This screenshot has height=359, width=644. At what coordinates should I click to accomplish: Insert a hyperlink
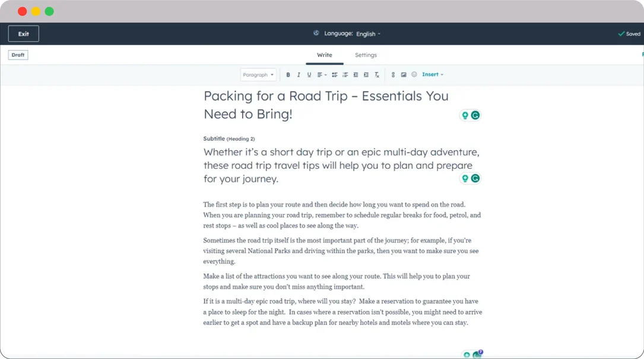(x=393, y=75)
